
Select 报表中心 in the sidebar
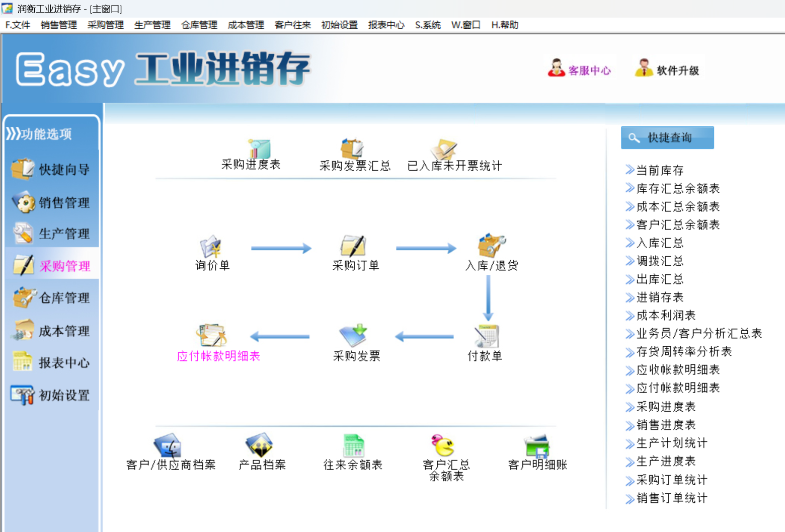click(51, 362)
